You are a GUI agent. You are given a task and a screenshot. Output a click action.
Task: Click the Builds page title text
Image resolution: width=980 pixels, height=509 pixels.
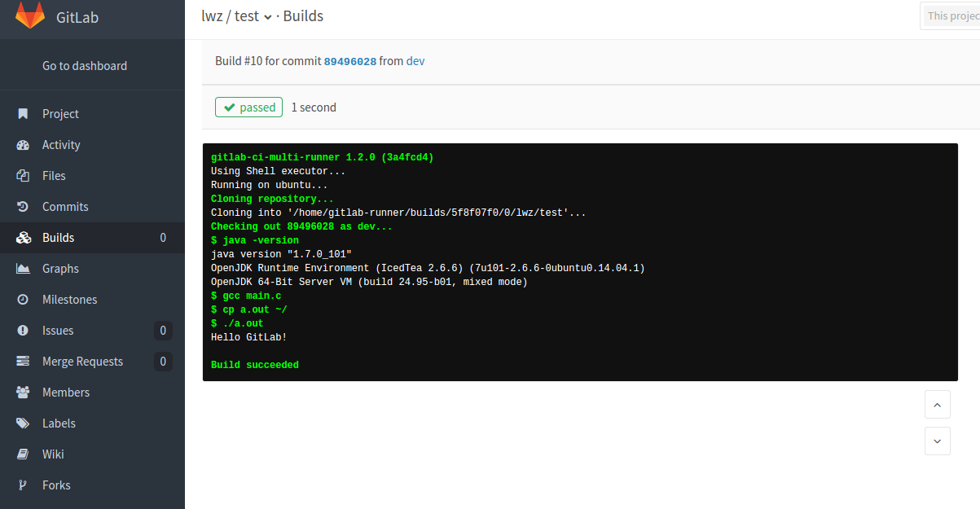pyautogui.click(x=303, y=16)
